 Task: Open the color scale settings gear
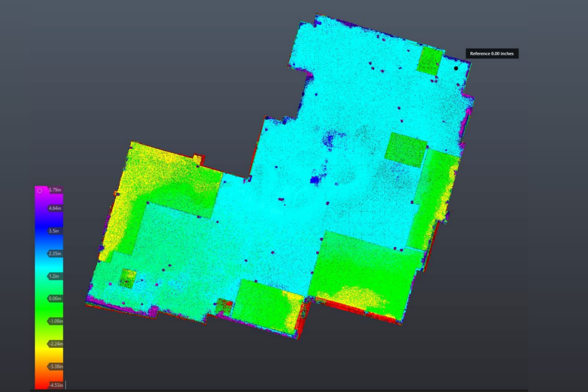[x=39, y=191]
